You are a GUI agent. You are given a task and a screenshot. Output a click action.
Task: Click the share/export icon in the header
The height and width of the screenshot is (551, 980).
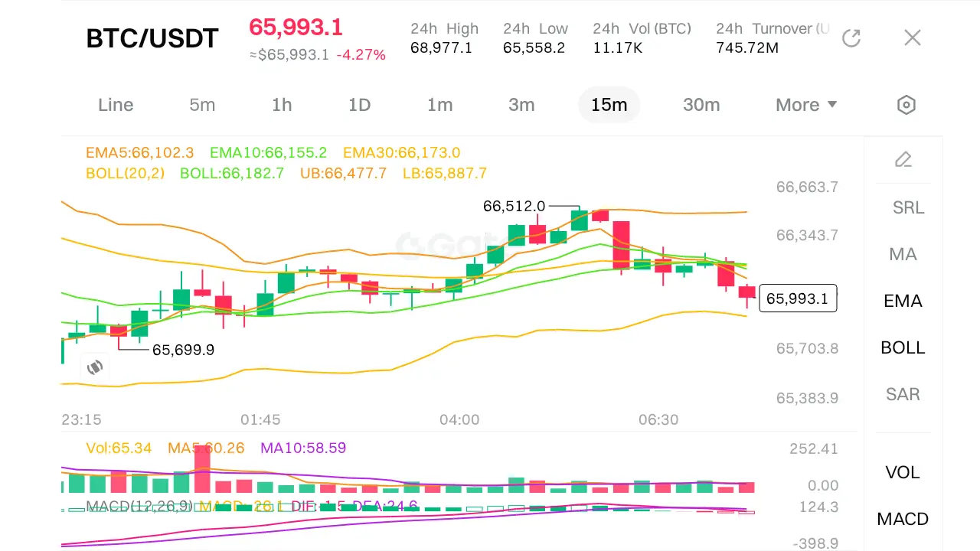pos(851,37)
